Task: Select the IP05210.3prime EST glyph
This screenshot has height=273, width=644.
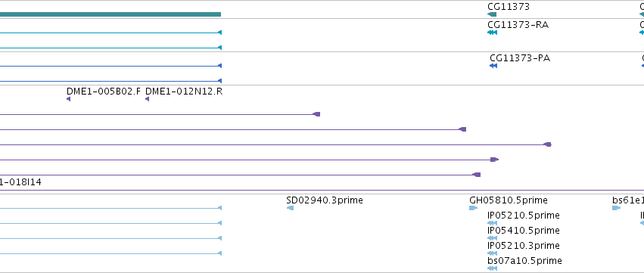Action: 492,253
